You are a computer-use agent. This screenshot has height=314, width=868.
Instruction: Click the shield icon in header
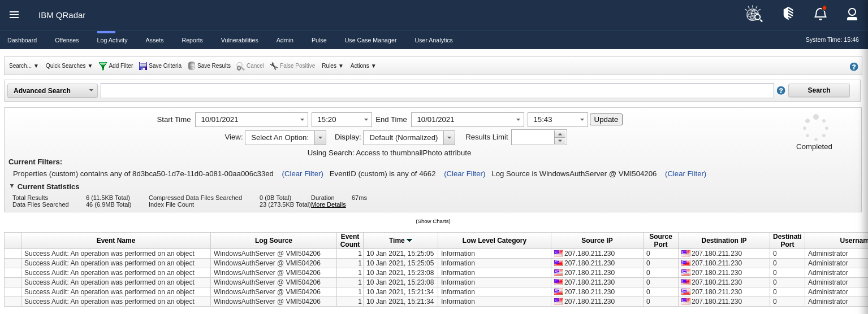point(788,14)
